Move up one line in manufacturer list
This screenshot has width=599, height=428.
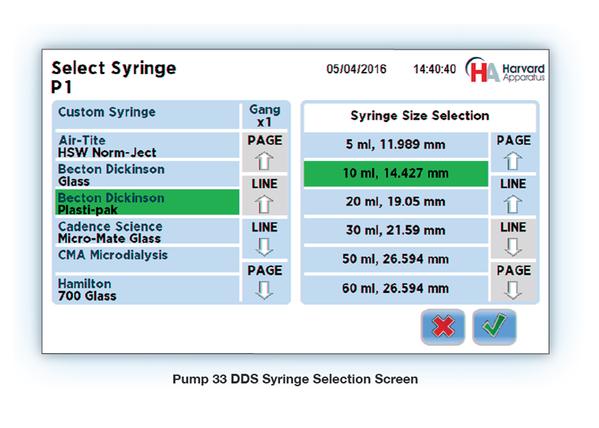(265, 196)
